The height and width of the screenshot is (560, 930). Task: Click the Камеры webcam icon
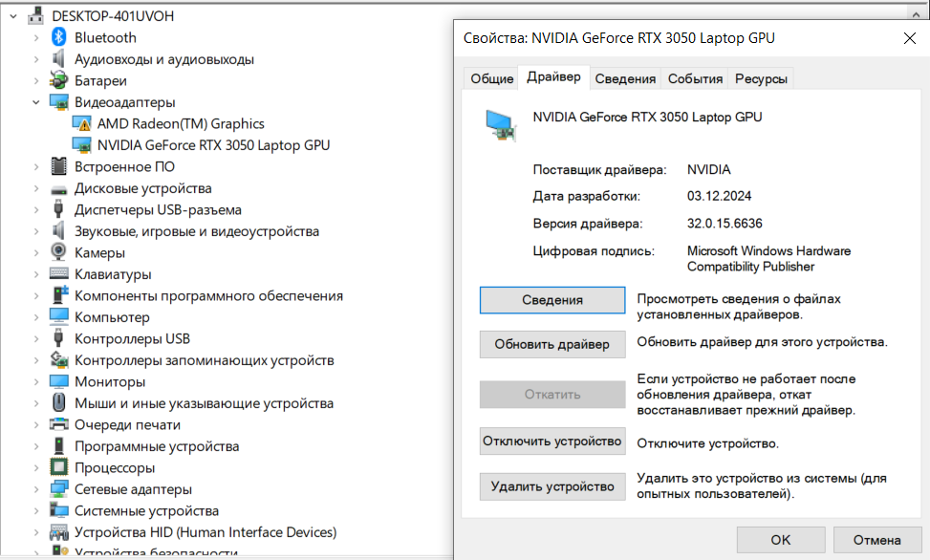(x=59, y=253)
